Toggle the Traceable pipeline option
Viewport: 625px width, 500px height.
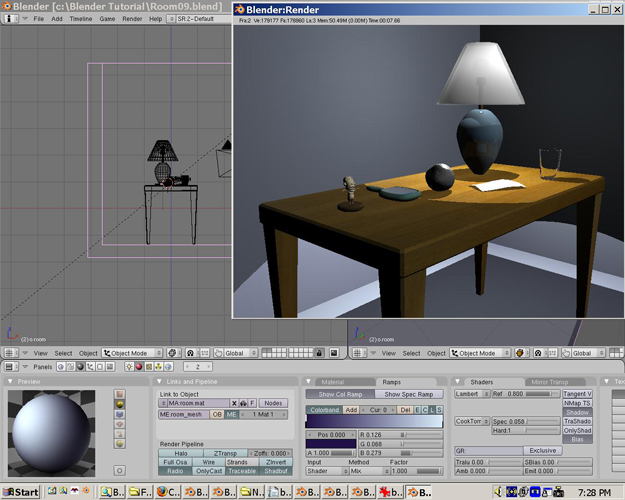click(x=241, y=471)
